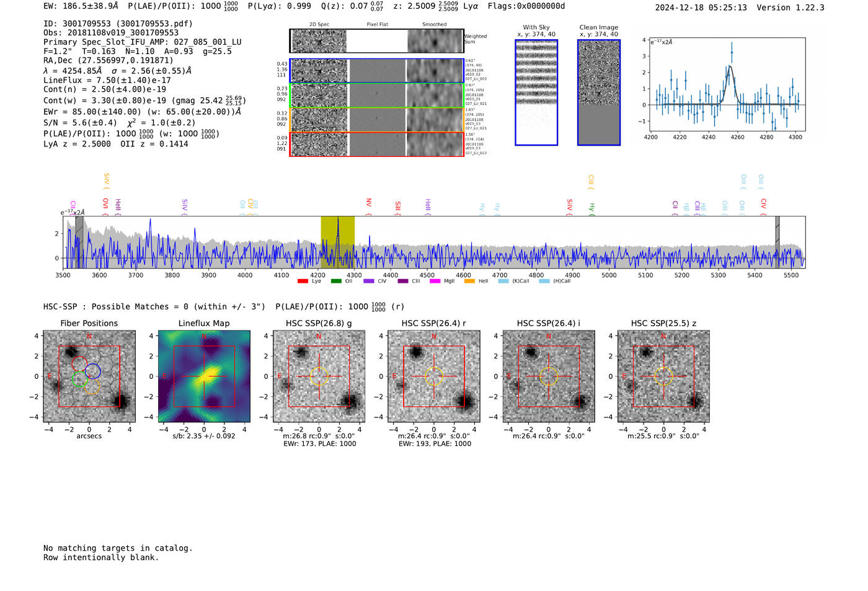Click the timestamp 2024-12-18 05:25:13
This screenshot has height=591, width=868.
pyautogui.click(x=701, y=7)
